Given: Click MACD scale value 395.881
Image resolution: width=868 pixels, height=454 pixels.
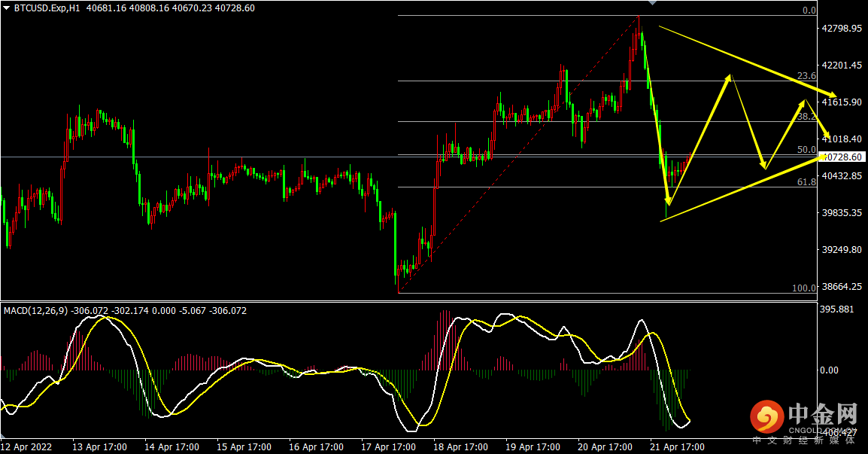Looking at the screenshot, I should pyautogui.click(x=836, y=309).
